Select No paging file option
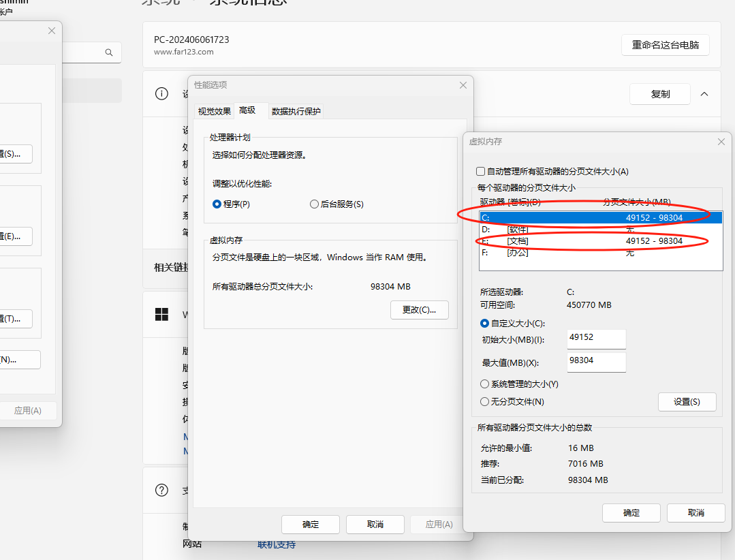The height and width of the screenshot is (560, 735). pos(485,402)
